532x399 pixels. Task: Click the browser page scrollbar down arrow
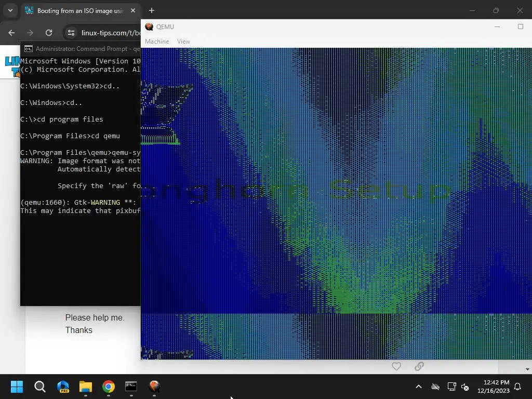pyautogui.click(x=527, y=369)
